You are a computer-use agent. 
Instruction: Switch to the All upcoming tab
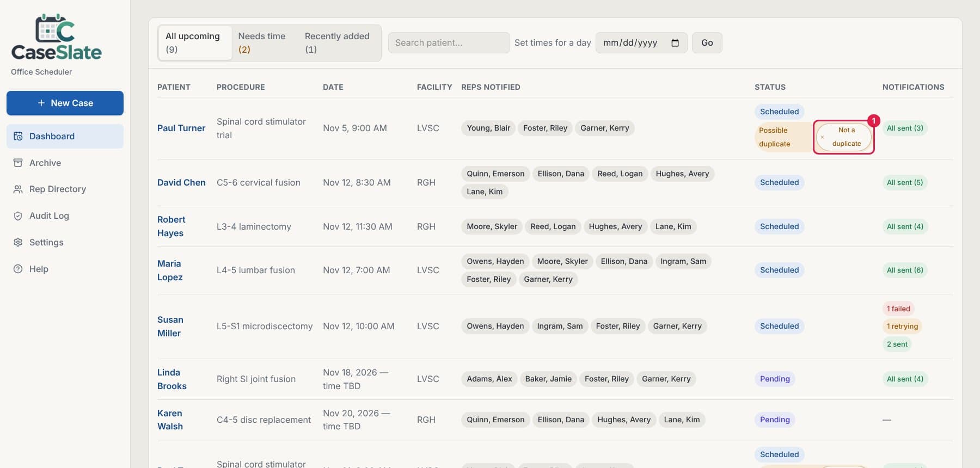tap(194, 42)
